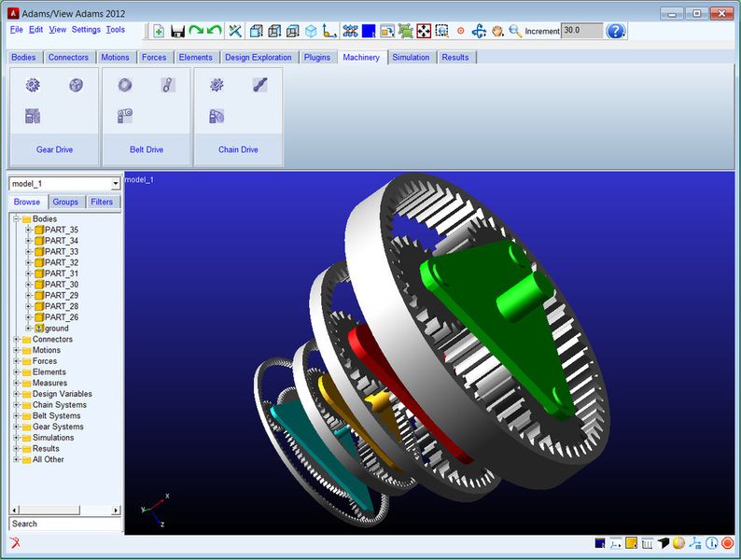741x560 pixels.
Task: Create a gear using the Gear Drive gear icon
Action: (x=33, y=85)
